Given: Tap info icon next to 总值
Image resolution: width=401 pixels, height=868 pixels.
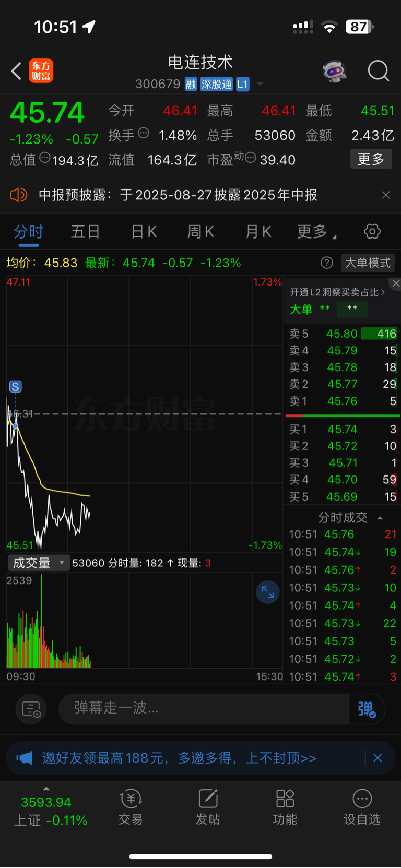Looking at the screenshot, I should click(x=45, y=157).
